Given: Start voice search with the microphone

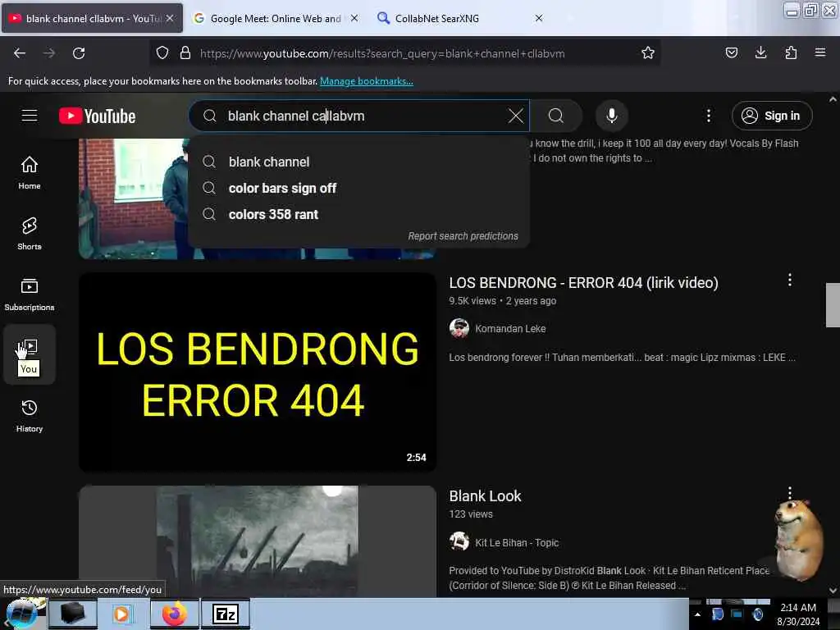Looking at the screenshot, I should point(612,116).
